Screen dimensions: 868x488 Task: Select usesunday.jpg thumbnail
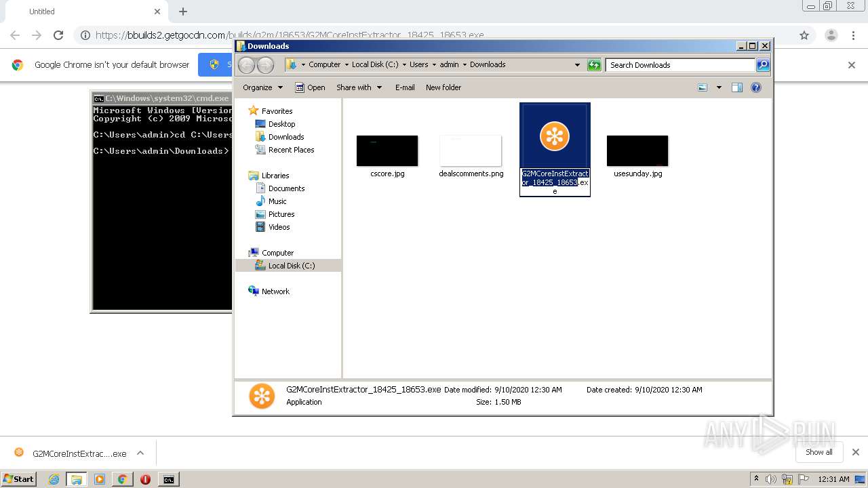tap(637, 150)
